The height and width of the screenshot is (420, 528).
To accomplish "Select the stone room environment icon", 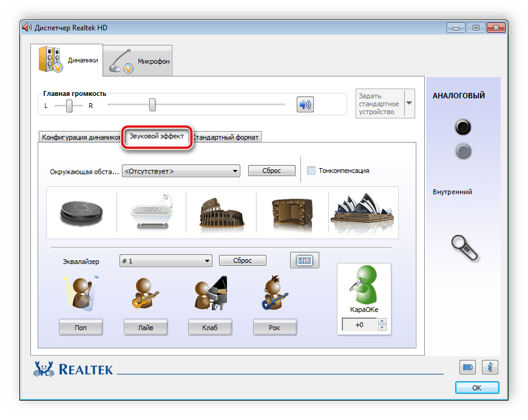I will click(292, 212).
